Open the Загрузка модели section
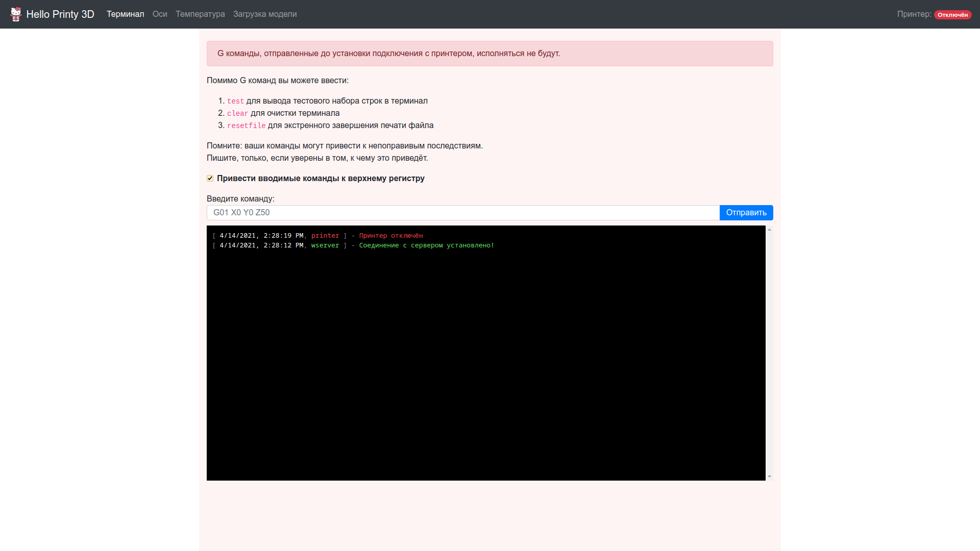980x551 pixels. pos(264,14)
